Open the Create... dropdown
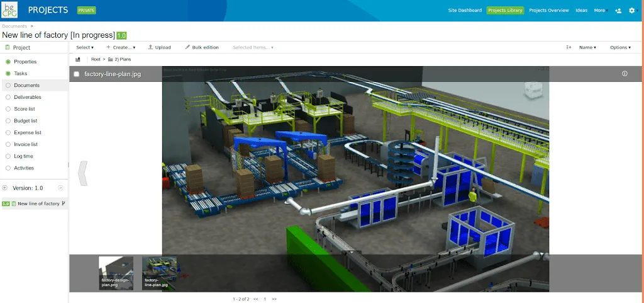This screenshot has width=644, height=303. pyautogui.click(x=121, y=47)
